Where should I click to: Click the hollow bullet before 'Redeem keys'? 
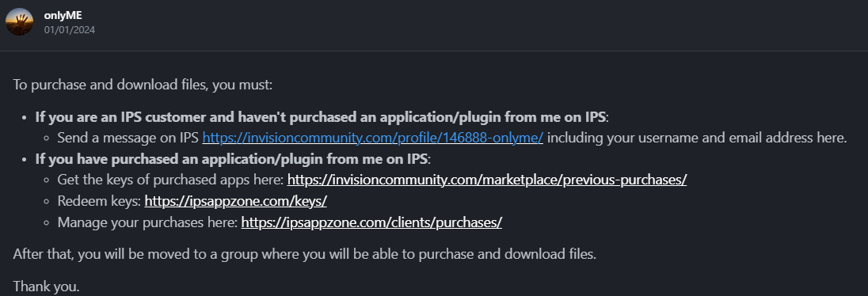pos(47,201)
